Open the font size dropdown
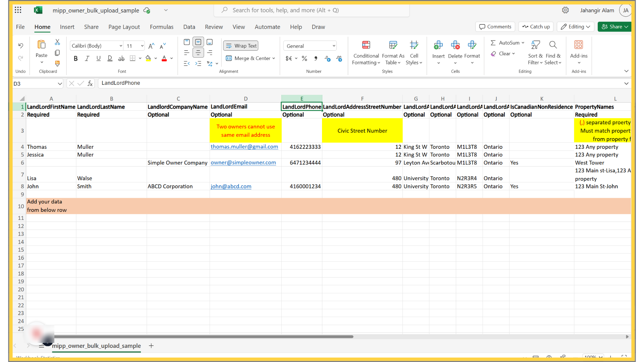Screen dimensions: 644x362 point(142,46)
